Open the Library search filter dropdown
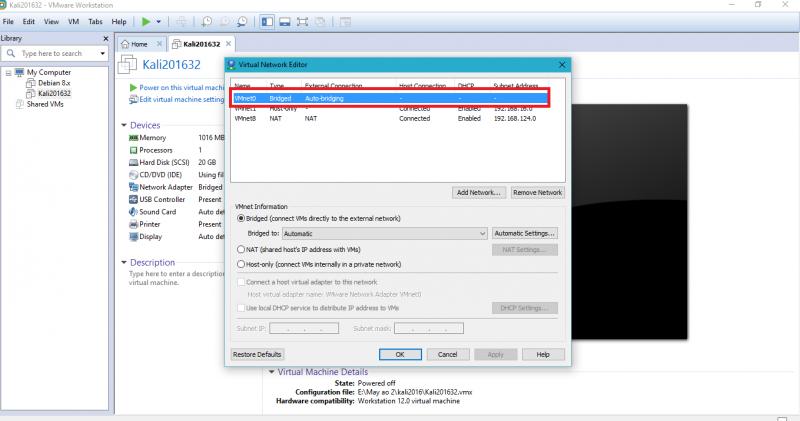 point(103,53)
